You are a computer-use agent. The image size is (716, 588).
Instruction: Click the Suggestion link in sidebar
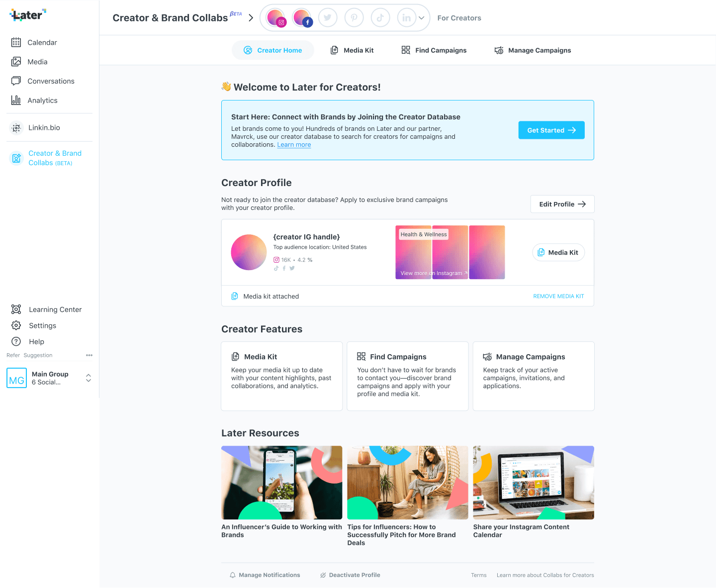(38, 355)
